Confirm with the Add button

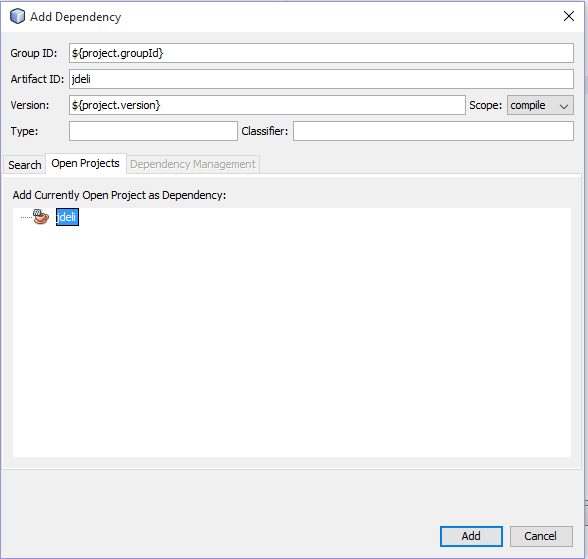(x=471, y=536)
